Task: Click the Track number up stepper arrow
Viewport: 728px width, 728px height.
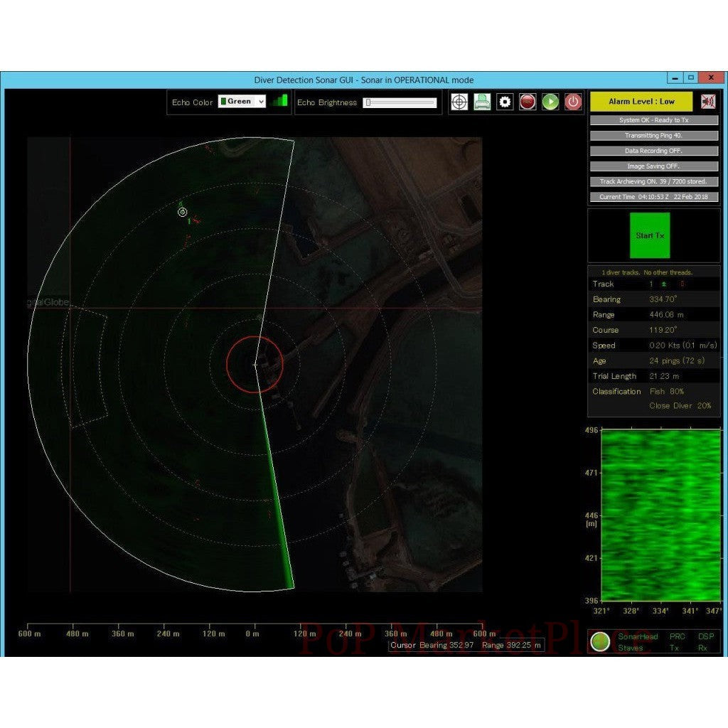Action: [664, 284]
